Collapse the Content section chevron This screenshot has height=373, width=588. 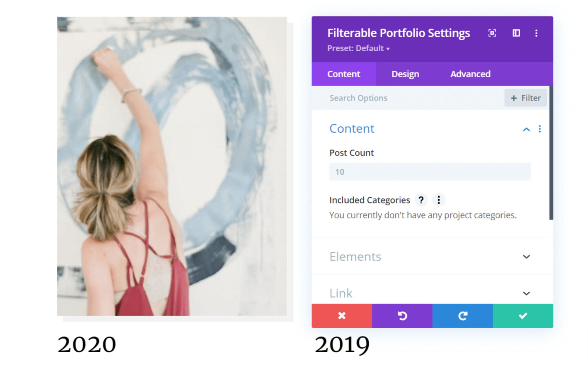tap(526, 130)
